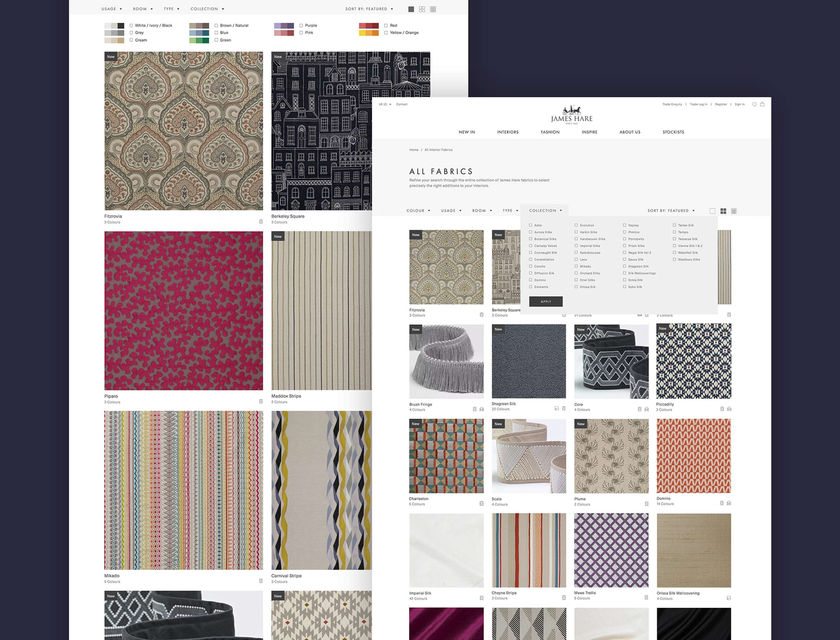Click the Blue colour swatch strip
The height and width of the screenshot is (640, 840).
[x=199, y=33]
